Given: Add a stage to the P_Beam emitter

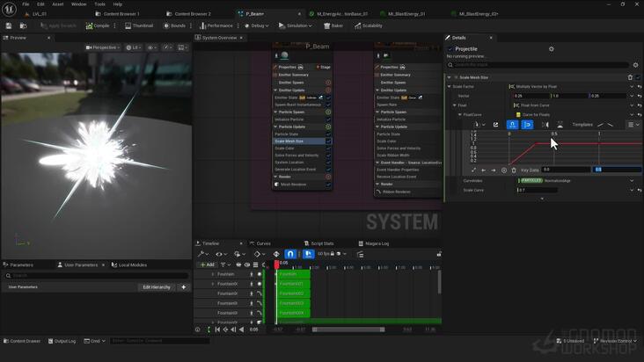Looking at the screenshot, I should click(x=323, y=67).
